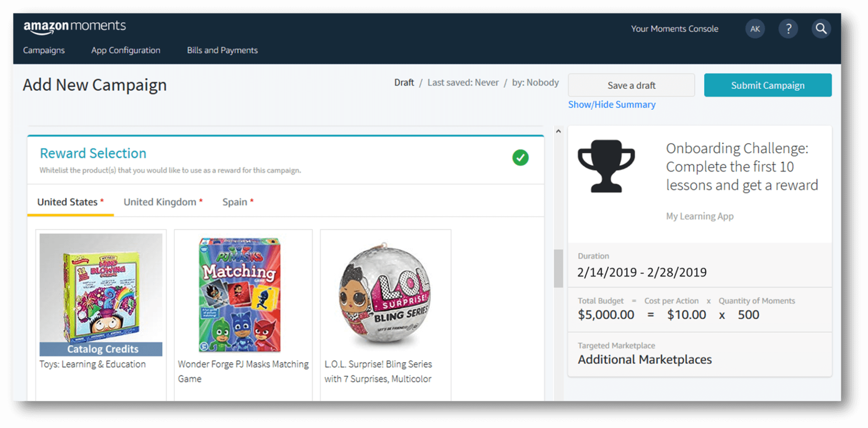
Task: Click the Amazon Moments logo
Action: (x=75, y=27)
